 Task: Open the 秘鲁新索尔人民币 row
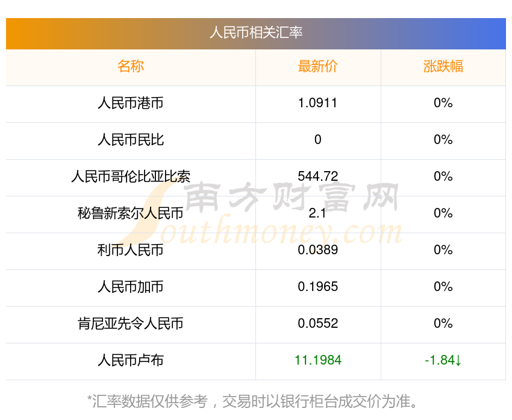[x=131, y=213]
